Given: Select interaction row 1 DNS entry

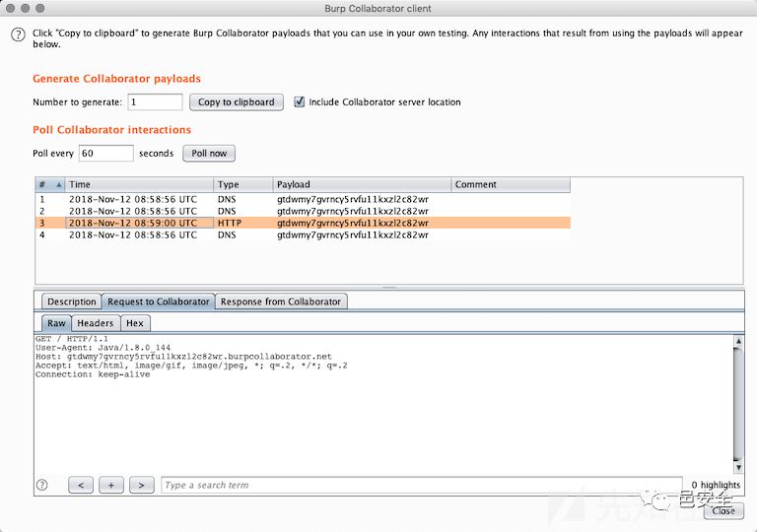Looking at the screenshot, I should coord(303,199).
